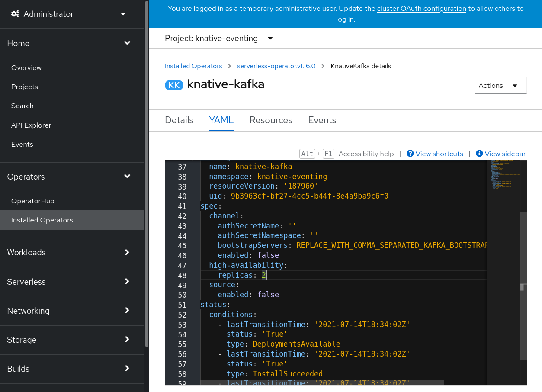Place cursor on replicas value in line 48
This screenshot has width=542, height=392.
click(264, 275)
